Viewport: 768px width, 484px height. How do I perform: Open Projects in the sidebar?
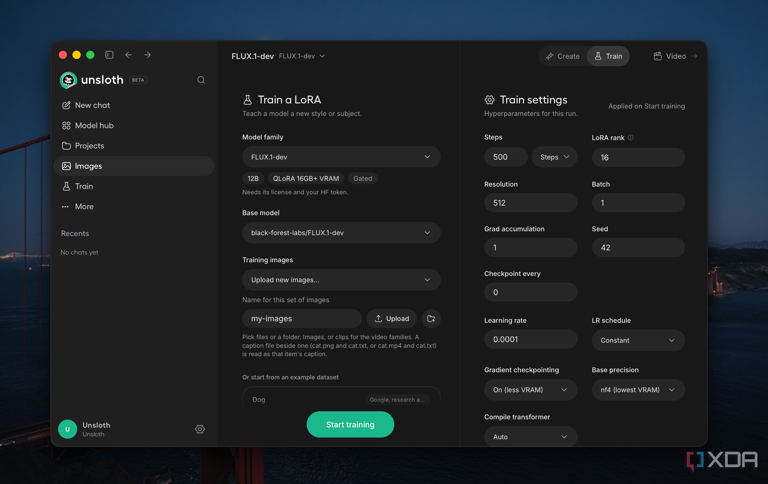(x=134, y=146)
